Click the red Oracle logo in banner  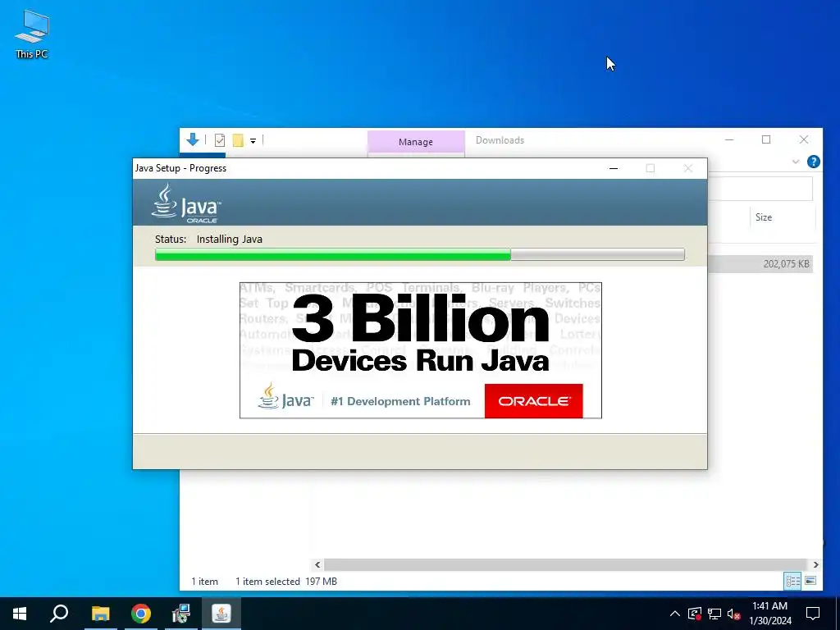(x=533, y=401)
